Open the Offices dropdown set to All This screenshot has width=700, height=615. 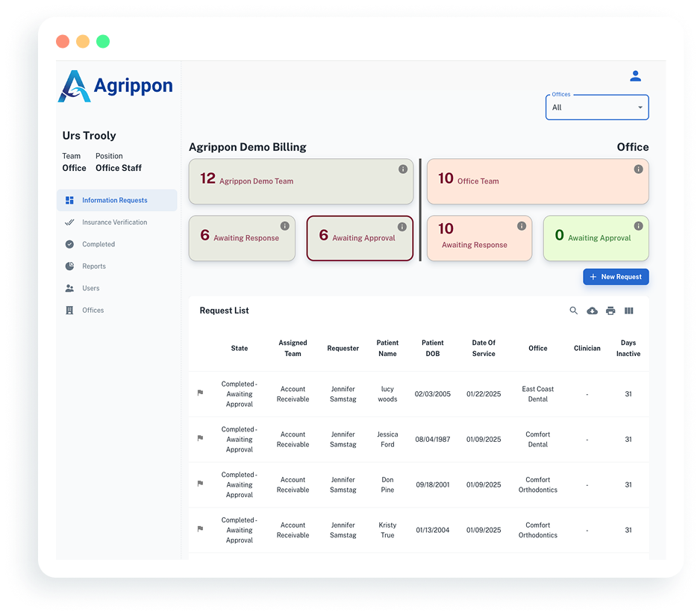click(x=597, y=107)
